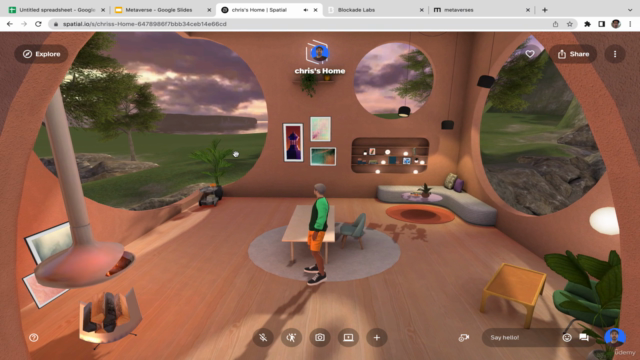Switch to Blockade Labs tab
Screen dimensions: 640x360
point(356,10)
